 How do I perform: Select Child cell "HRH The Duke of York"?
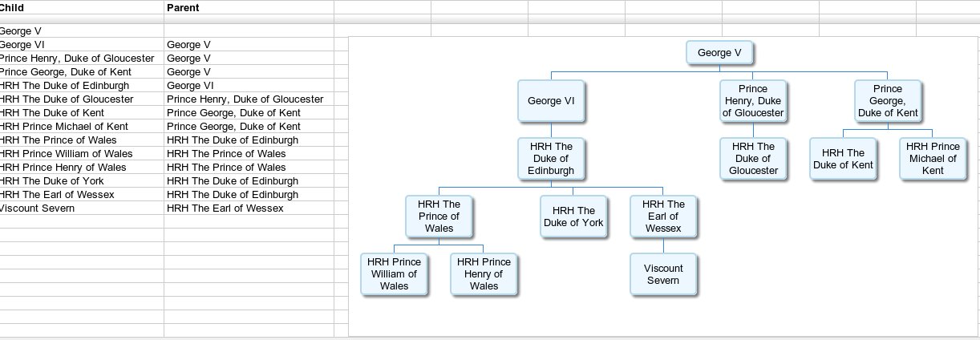click(x=82, y=180)
